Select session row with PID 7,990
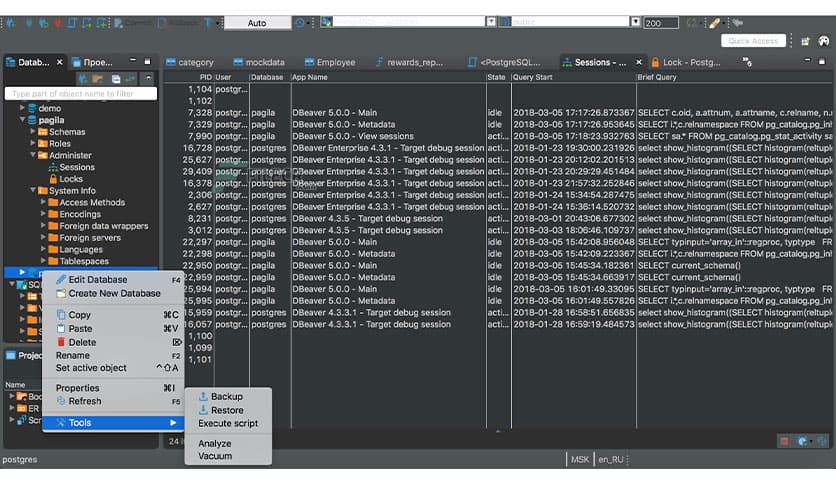 click(498, 136)
